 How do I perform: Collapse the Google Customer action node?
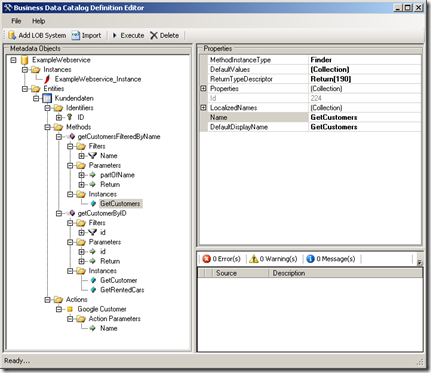click(x=59, y=309)
